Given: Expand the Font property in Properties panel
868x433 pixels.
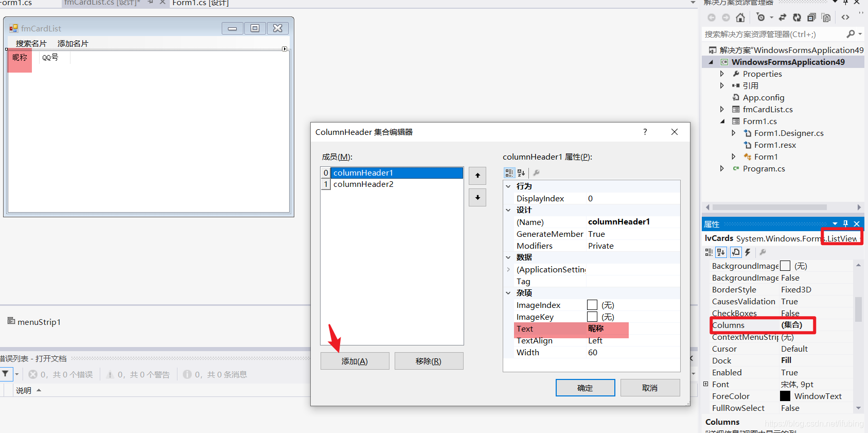Looking at the screenshot, I should point(706,384).
